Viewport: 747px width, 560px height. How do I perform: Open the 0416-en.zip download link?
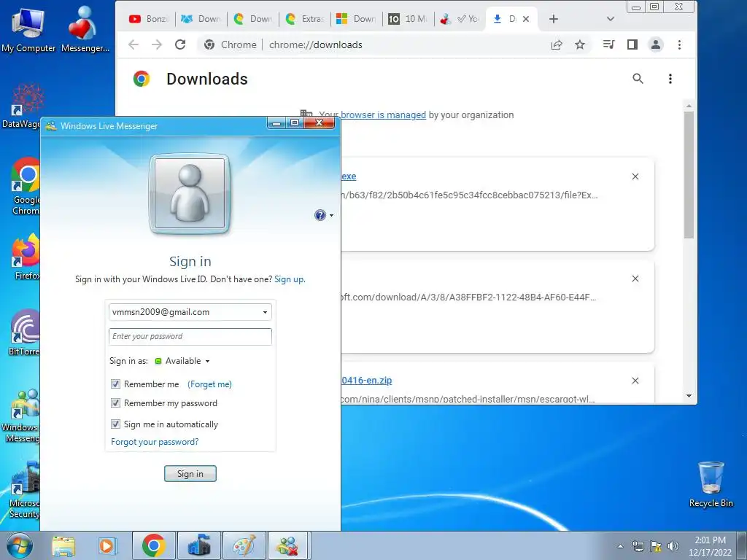click(x=366, y=381)
